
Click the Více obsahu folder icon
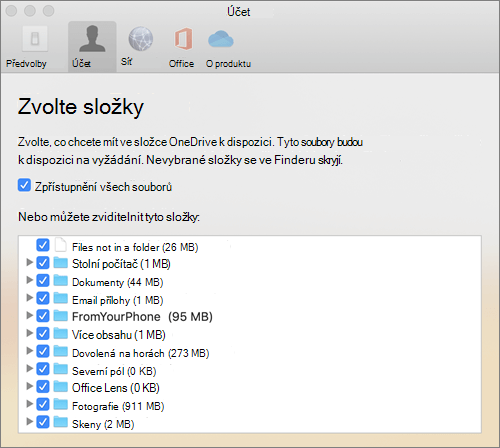[x=61, y=334]
